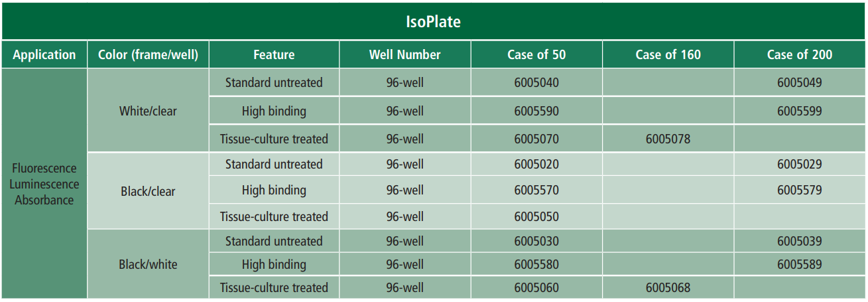Click the Black/white color cell

148,264
